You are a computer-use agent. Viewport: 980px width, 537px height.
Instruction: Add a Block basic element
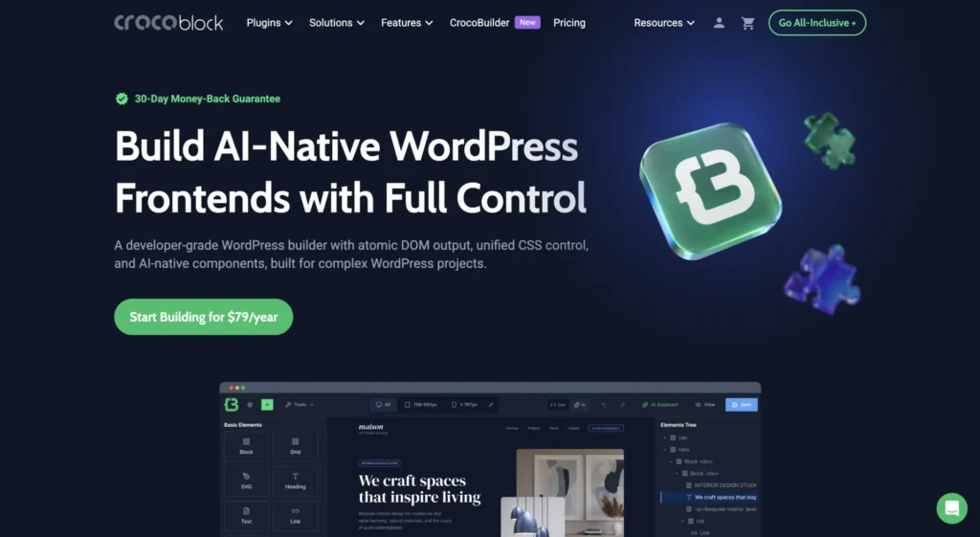(246, 446)
